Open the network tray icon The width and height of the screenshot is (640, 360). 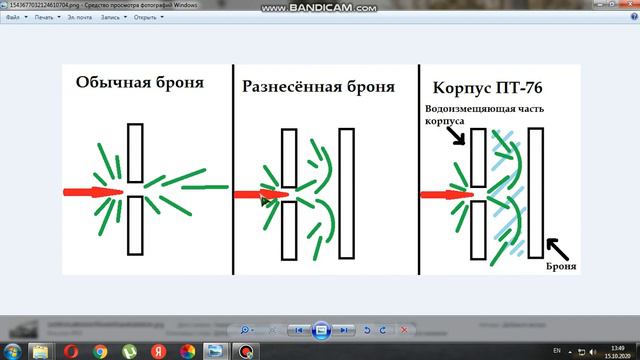[x=582, y=352]
